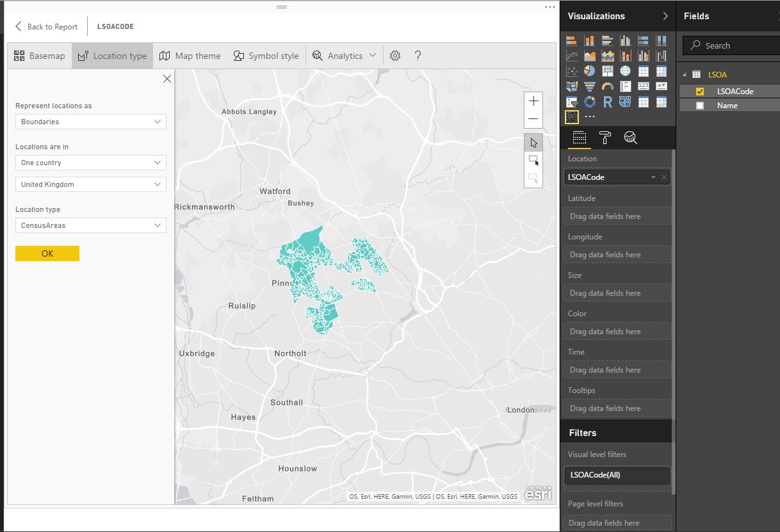
Task: Choose the globe Map visual
Action: tap(626, 71)
